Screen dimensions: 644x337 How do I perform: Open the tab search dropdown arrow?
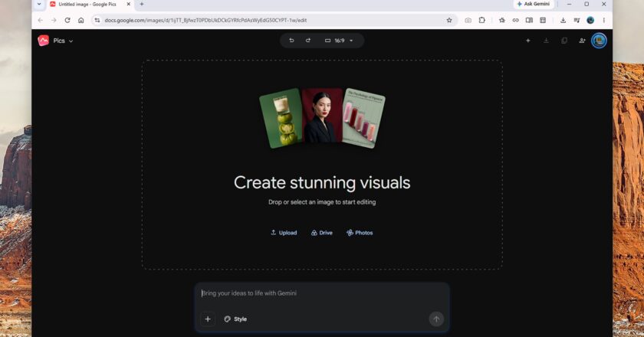click(x=39, y=4)
